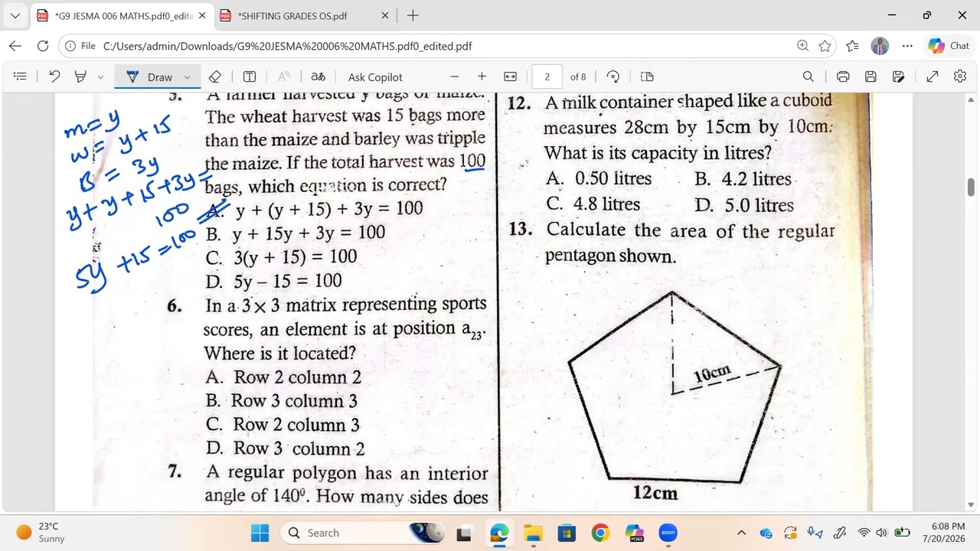
Task: Show hidden system tray icons
Action: pos(741,533)
